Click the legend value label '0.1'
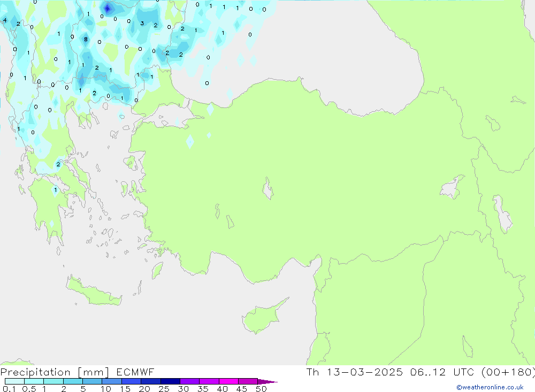 pos(9,389)
